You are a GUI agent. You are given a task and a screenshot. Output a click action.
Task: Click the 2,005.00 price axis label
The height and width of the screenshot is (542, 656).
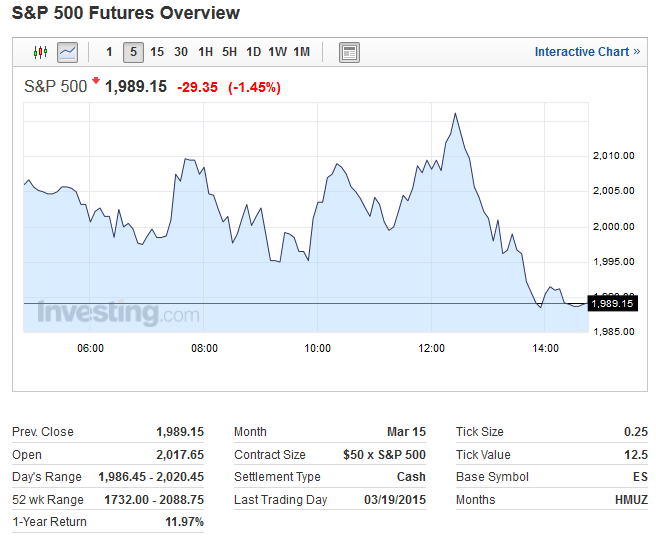tap(614, 191)
